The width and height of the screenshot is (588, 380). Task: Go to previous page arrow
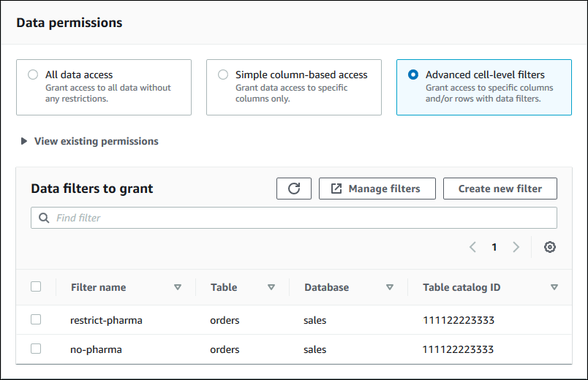click(x=472, y=247)
